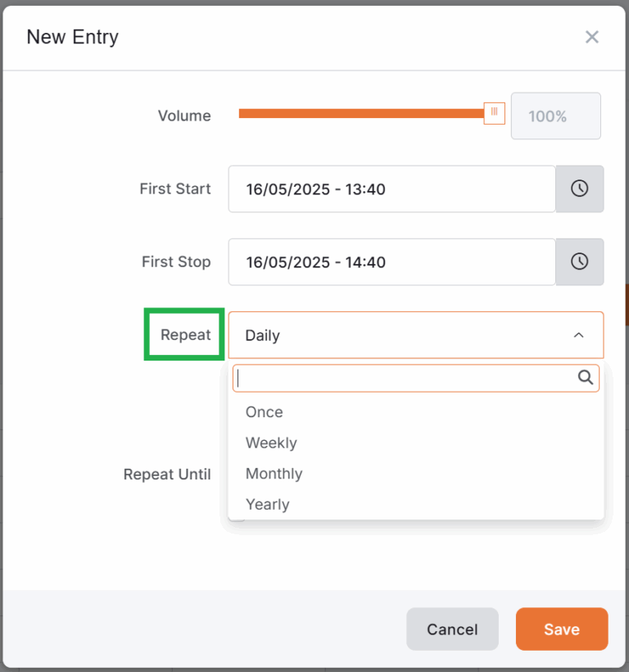Choose Yearly in the Repeat dropdown
Screen dimensions: 629x672
point(267,504)
